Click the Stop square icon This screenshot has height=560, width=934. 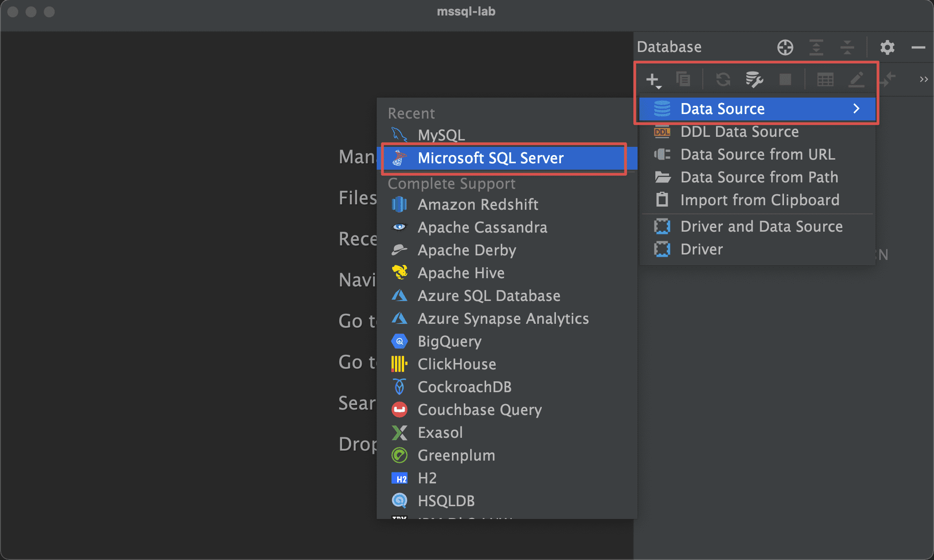click(x=785, y=79)
